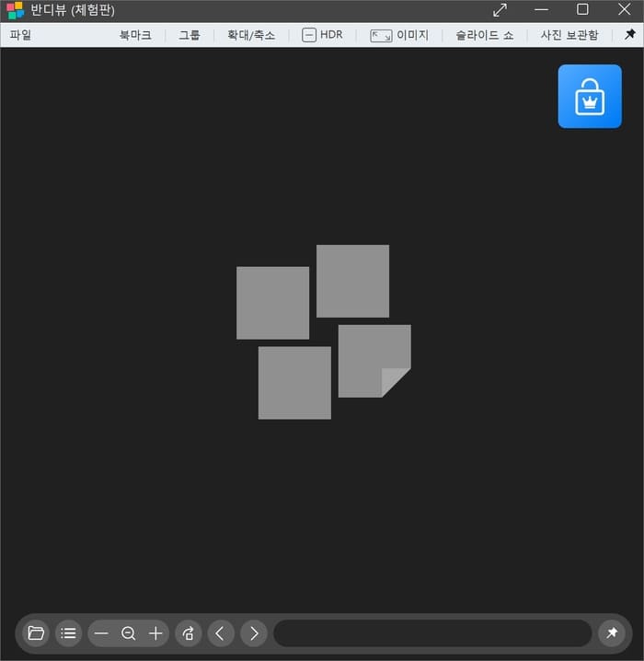
Task: Open the 이미지 menu
Action: click(x=399, y=35)
